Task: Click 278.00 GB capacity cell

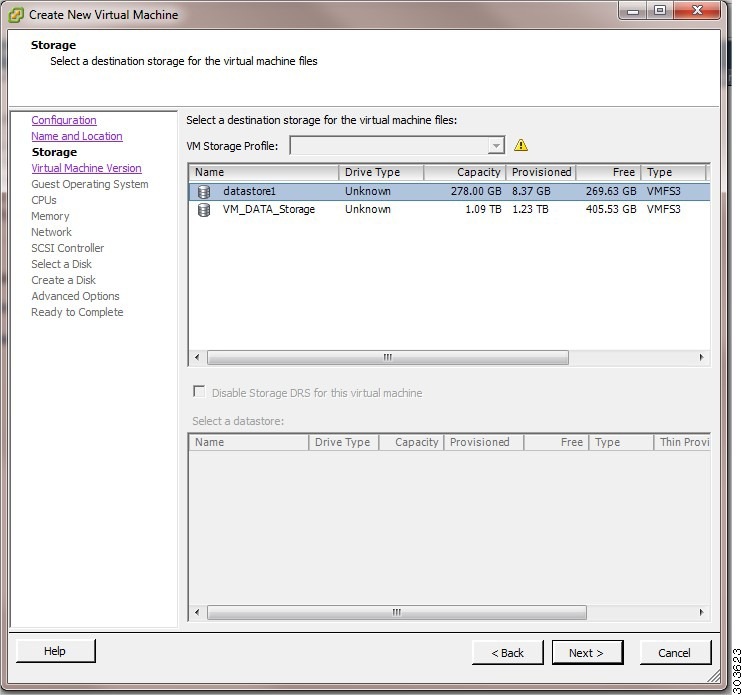Action: coord(476,191)
